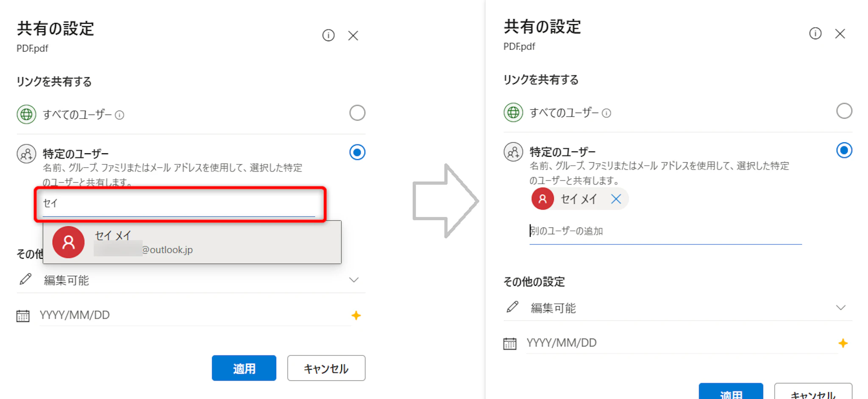Click the yellow sparkle icon in left dialog

point(356,316)
